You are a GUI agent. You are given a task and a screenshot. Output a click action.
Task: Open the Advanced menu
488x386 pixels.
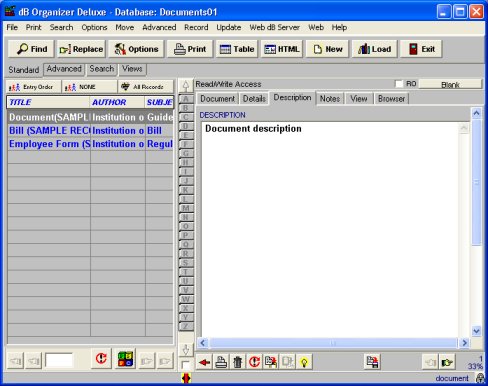[159, 27]
